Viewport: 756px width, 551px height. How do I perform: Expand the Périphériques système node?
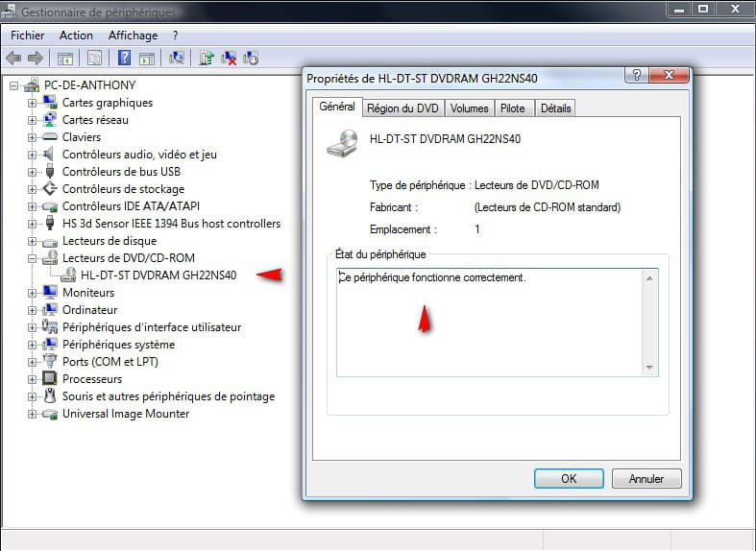coord(32,345)
